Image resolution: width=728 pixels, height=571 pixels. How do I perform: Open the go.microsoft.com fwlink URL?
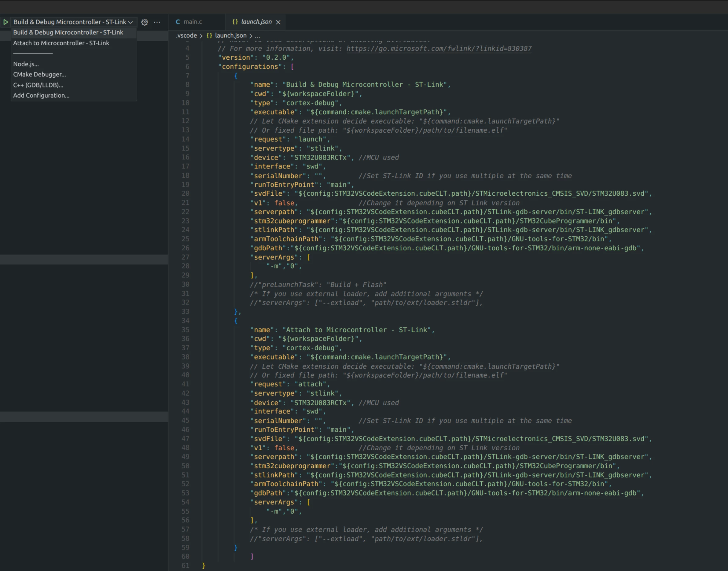coord(439,49)
